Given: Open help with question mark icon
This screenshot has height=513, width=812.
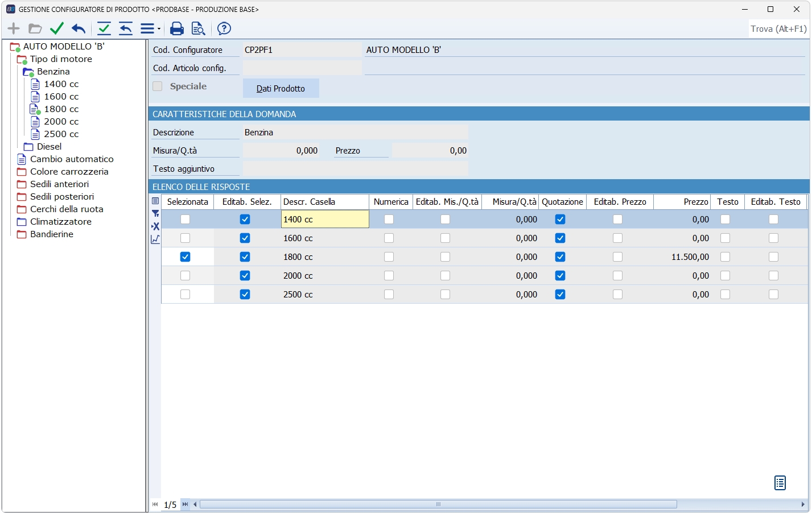Looking at the screenshot, I should (224, 28).
